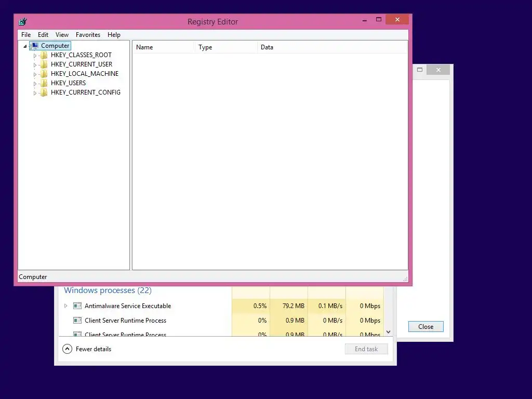Screen dimensions: 532x399
Task: Expand the HKEY_CURRENT_USER key
Action: pyautogui.click(x=35, y=65)
